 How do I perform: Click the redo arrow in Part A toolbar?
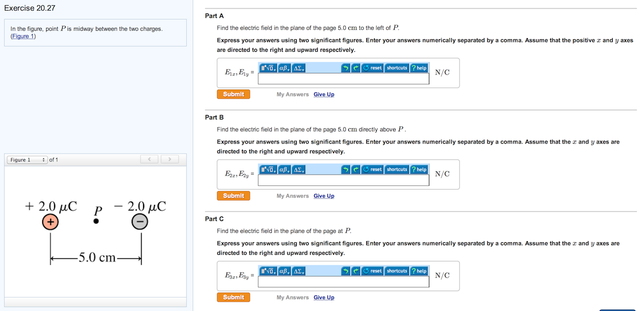pos(356,68)
